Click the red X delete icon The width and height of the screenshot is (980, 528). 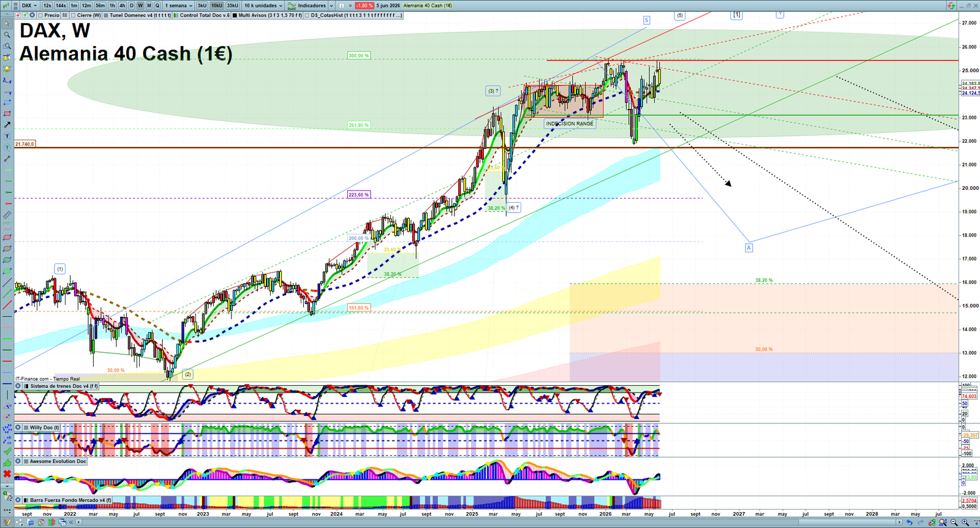click(7, 474)
